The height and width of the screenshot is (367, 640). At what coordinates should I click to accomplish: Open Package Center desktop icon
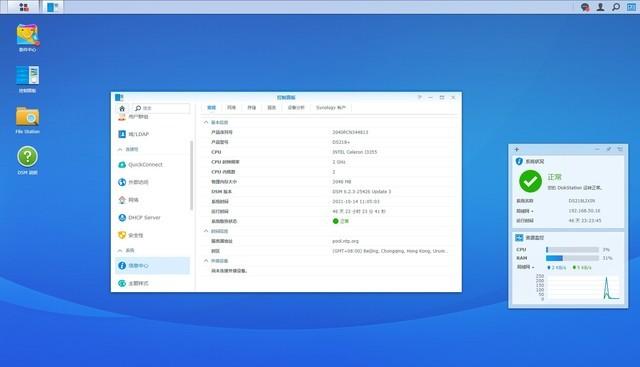tap(27, 38)
